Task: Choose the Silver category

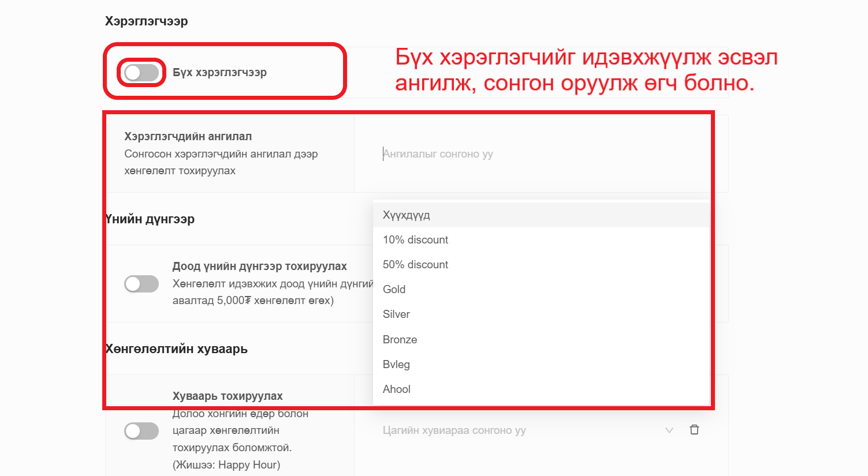Action: 396,314
